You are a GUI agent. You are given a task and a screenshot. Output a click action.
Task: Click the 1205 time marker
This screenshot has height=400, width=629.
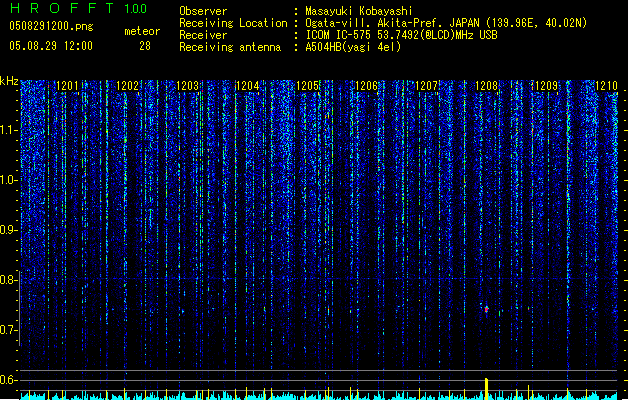pos(307,85)
